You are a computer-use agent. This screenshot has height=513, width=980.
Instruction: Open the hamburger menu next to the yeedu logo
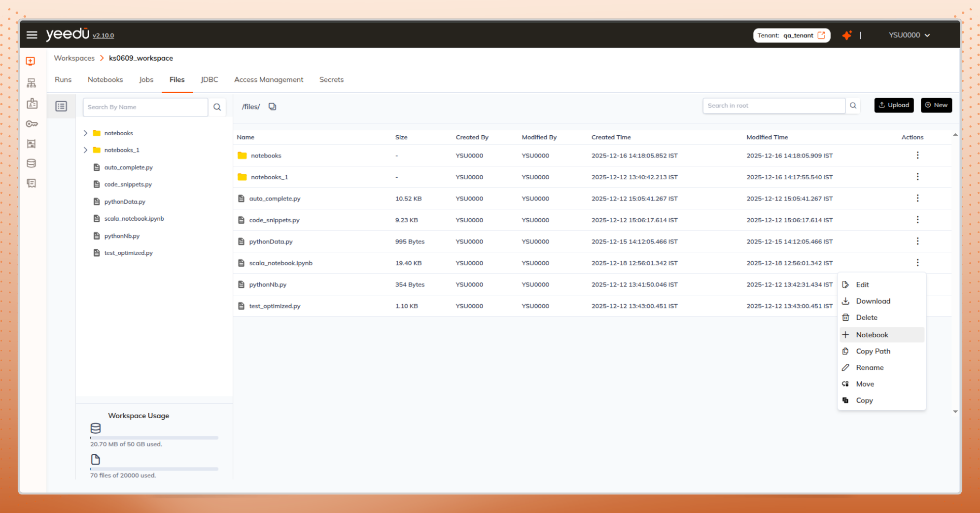click(x=32, y=35)
